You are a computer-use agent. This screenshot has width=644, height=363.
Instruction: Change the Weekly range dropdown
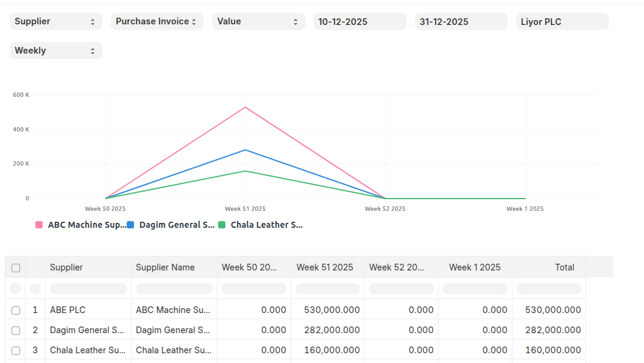click(x=55, y=51)
